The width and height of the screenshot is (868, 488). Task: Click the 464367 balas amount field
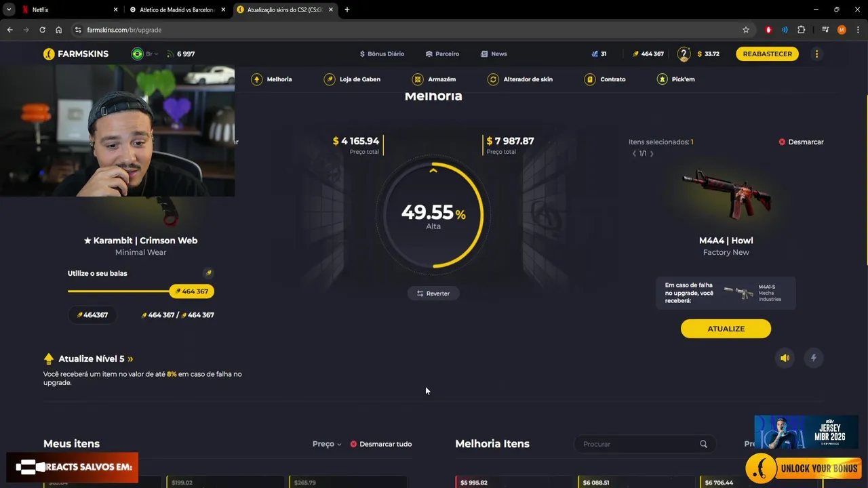pos(92,315)
